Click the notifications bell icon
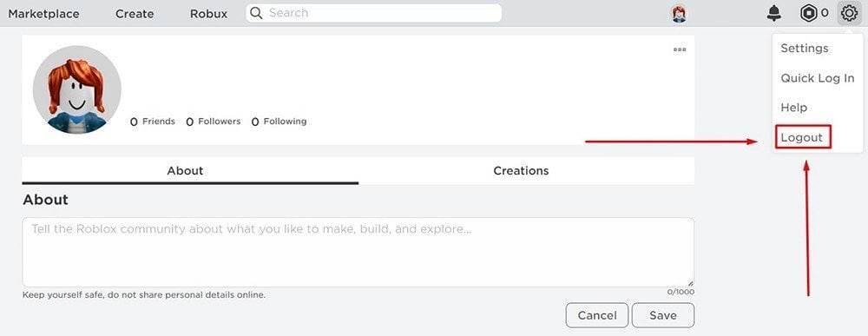The height and width of the screenshot is (336, 868). [x=774, y=13]
